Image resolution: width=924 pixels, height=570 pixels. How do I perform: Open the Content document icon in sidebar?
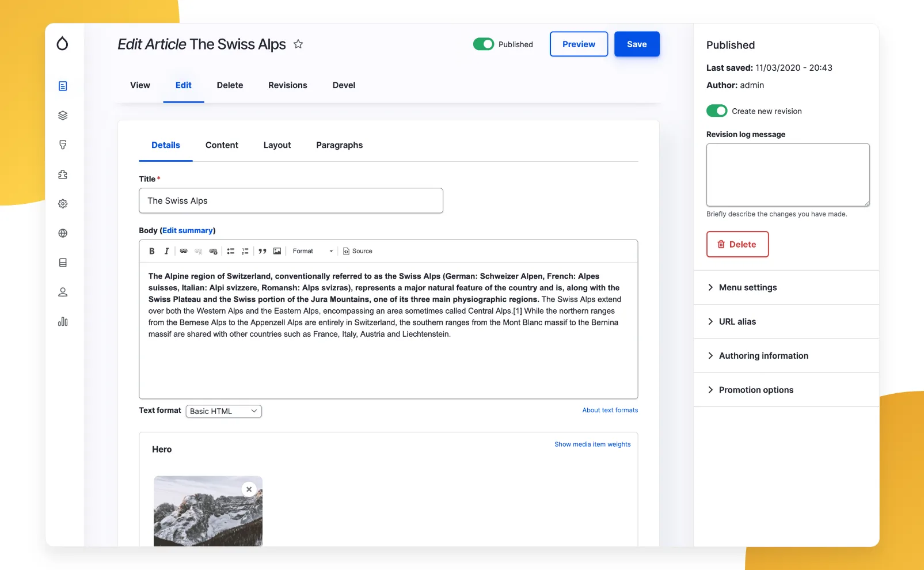(x=63, y=86)
